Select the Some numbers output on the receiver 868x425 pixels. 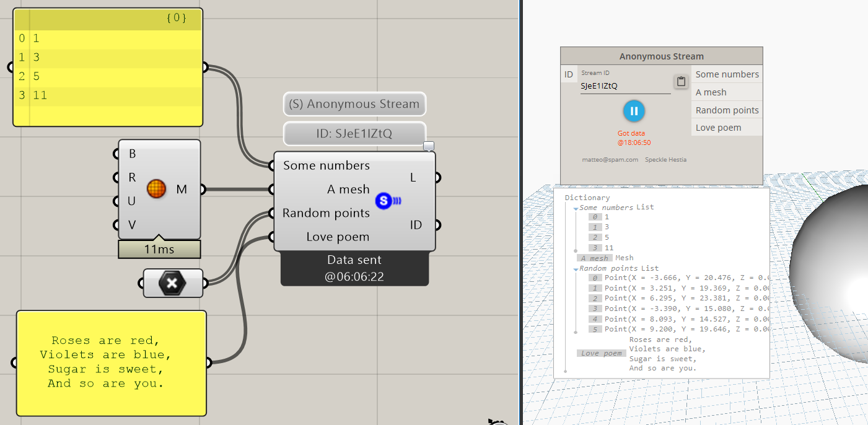point(727,74)
